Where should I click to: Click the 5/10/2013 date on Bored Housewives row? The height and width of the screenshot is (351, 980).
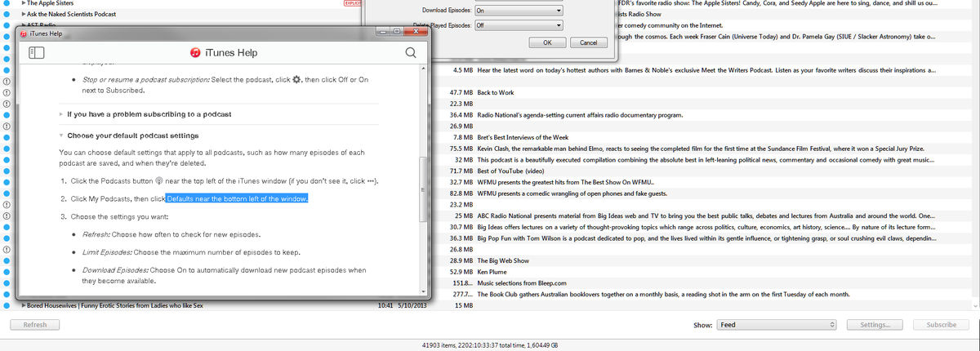point(413,305)
